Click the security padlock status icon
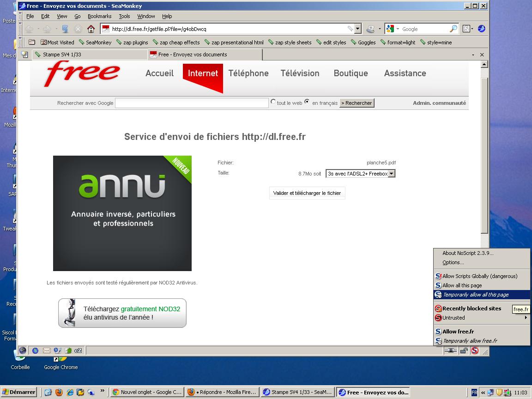 coord(462,351)
